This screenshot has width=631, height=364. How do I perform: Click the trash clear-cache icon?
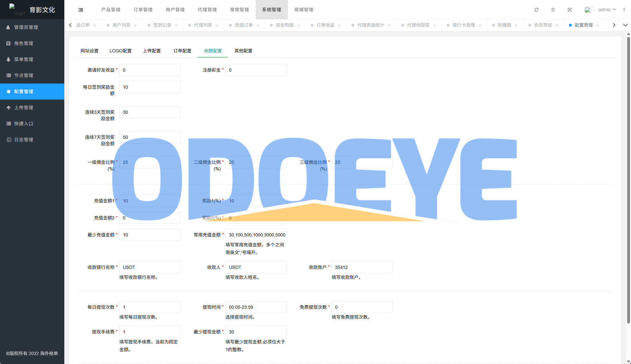[x=553, y=10]
